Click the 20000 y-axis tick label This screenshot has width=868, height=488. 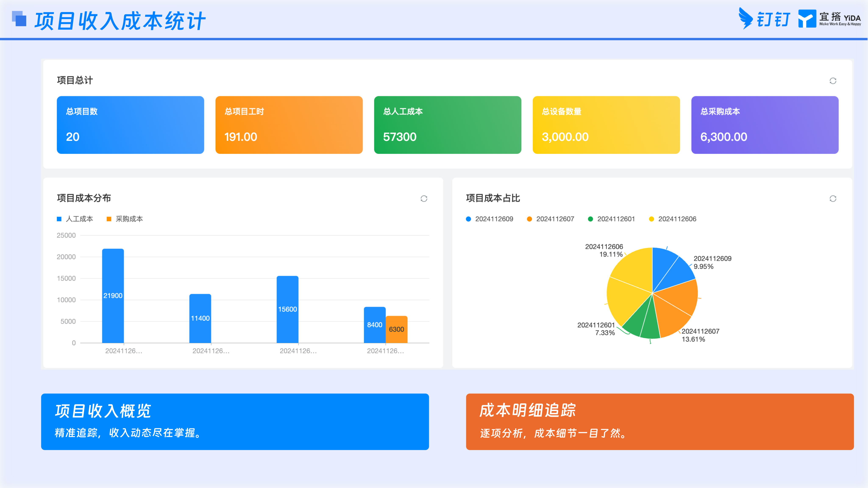(66, 257)
